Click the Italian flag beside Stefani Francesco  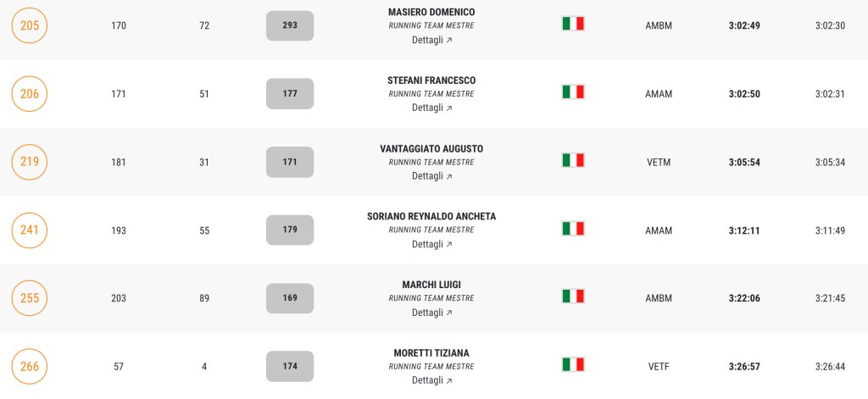coord(573,91)
